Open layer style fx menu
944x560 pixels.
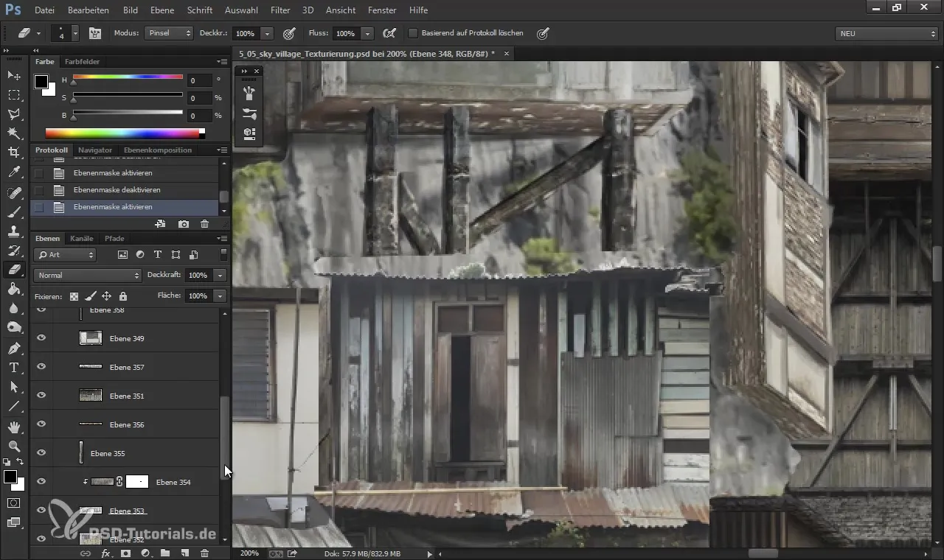105,553
